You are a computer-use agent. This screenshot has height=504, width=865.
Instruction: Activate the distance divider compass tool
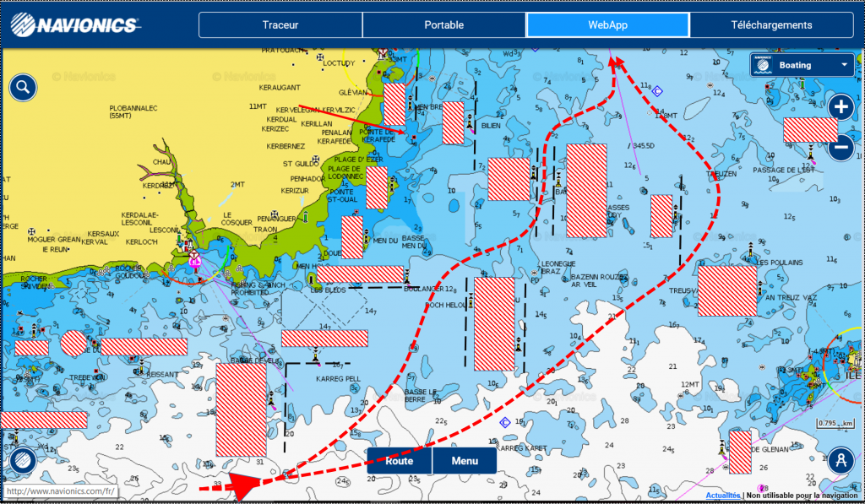(841, 460)
